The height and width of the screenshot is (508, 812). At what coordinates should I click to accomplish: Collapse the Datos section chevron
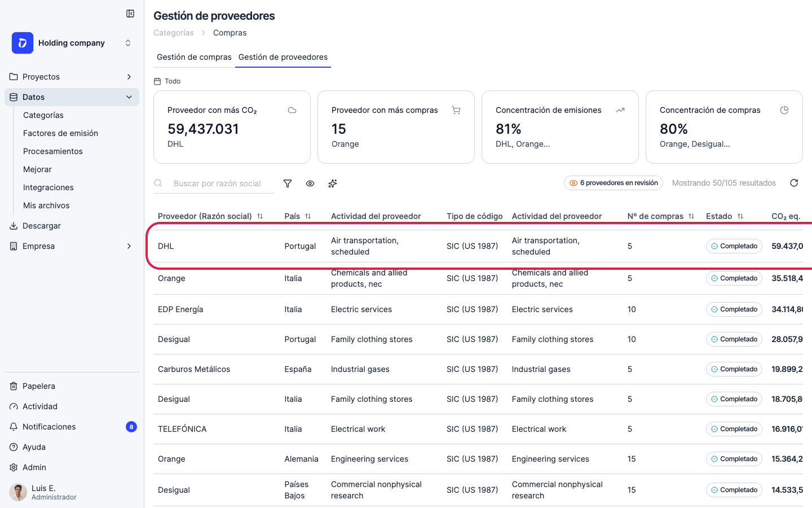(129, 97)
